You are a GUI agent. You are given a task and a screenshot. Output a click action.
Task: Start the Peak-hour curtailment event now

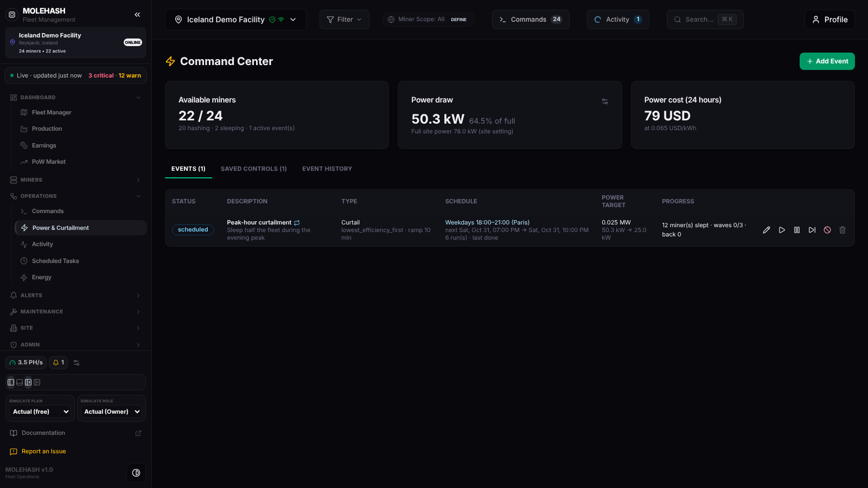pyautogui.click(x=782, y=230)
